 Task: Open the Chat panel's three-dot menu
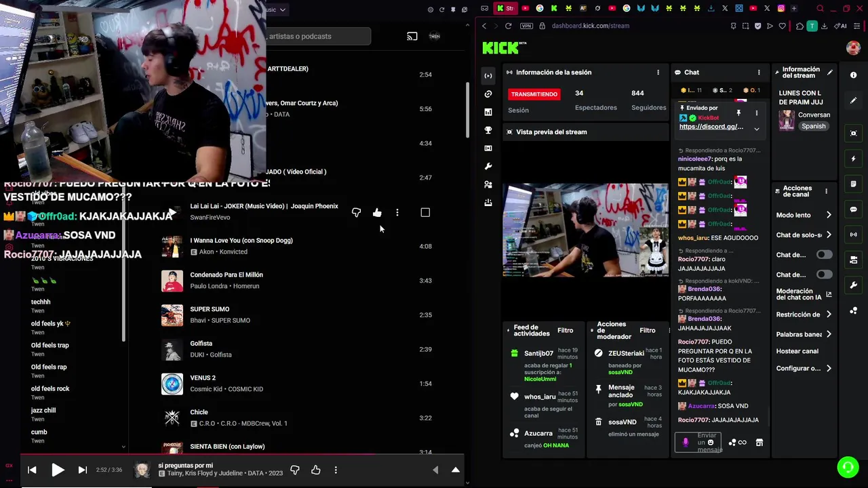click(x=759, y=73)
